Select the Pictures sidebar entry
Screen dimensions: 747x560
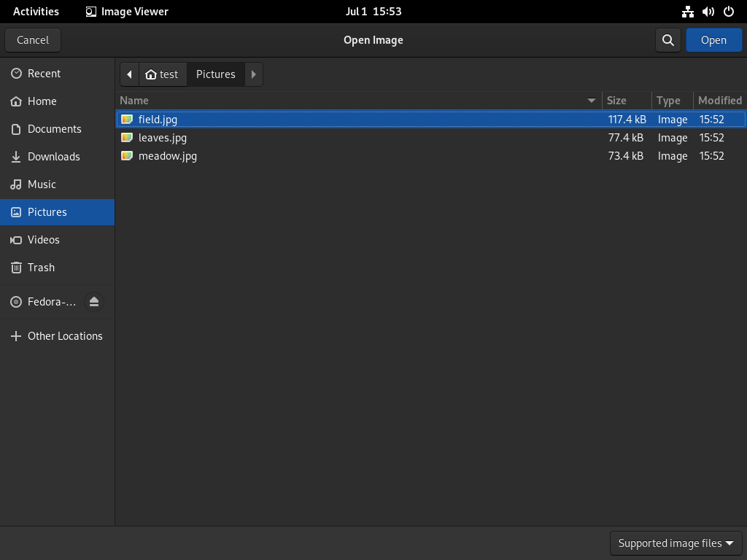[x=57, y=212]
